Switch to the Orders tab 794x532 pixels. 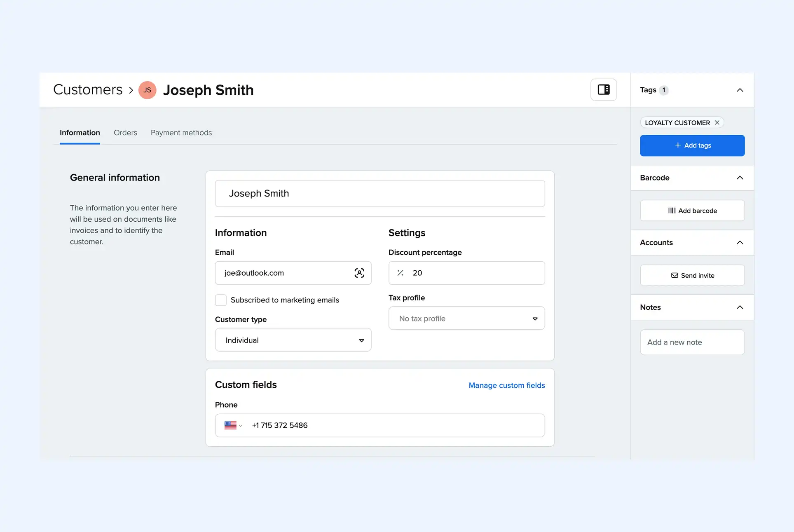pos(125,132)
